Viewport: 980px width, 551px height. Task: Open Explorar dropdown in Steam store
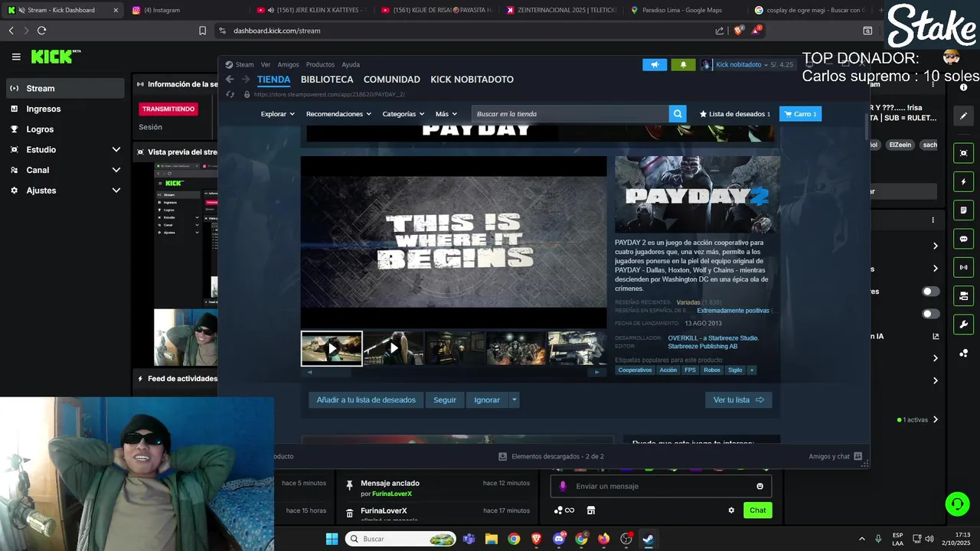pyautogui.click(x=277, y=114)
